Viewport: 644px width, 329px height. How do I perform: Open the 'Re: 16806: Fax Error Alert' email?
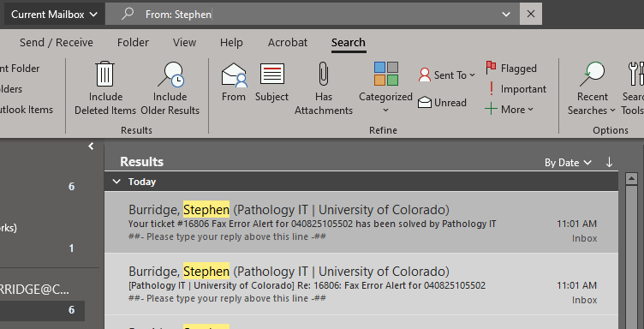pyautogui.click(x=361, y=284)
